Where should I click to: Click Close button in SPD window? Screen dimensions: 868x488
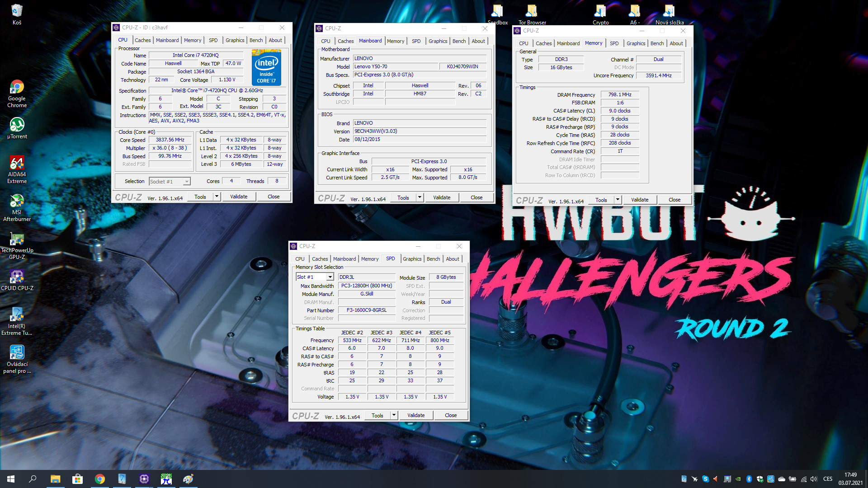pos(451,415)
